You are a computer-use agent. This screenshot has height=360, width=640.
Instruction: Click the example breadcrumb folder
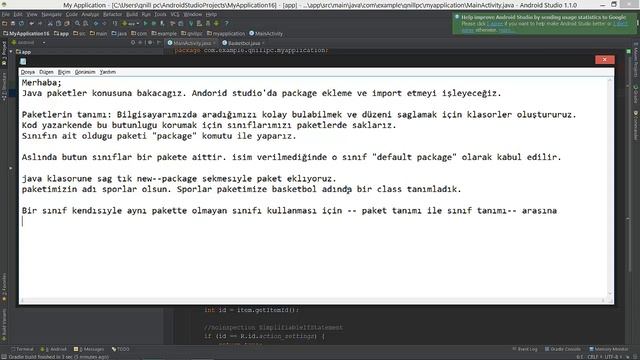[164, 33]
